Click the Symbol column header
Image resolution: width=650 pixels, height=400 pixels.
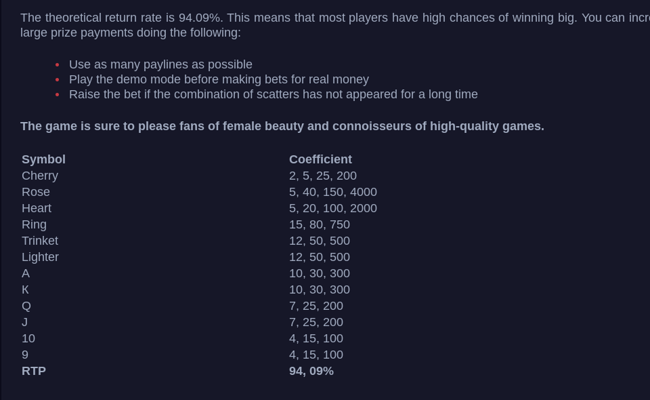pyautogui.click(x=44, y=159)
